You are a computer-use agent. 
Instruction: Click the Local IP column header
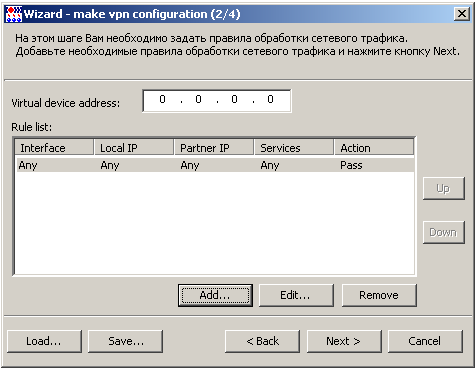click(134, 148)
